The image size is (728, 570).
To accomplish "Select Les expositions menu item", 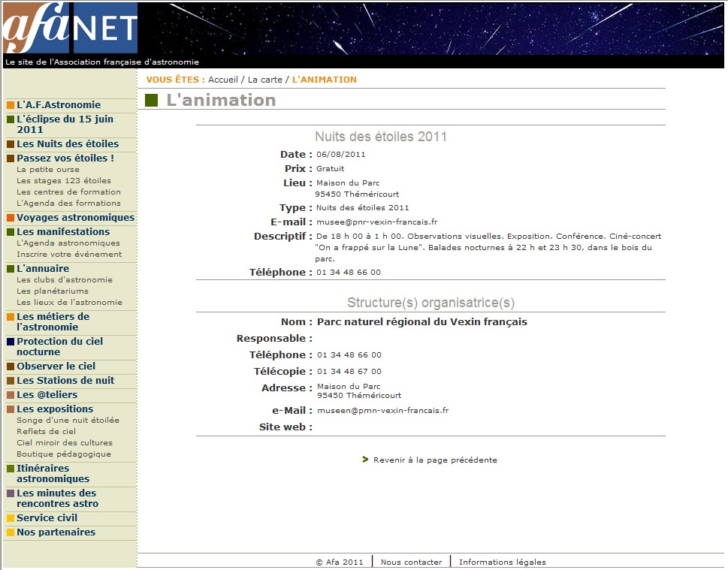I will coord(55,409).
